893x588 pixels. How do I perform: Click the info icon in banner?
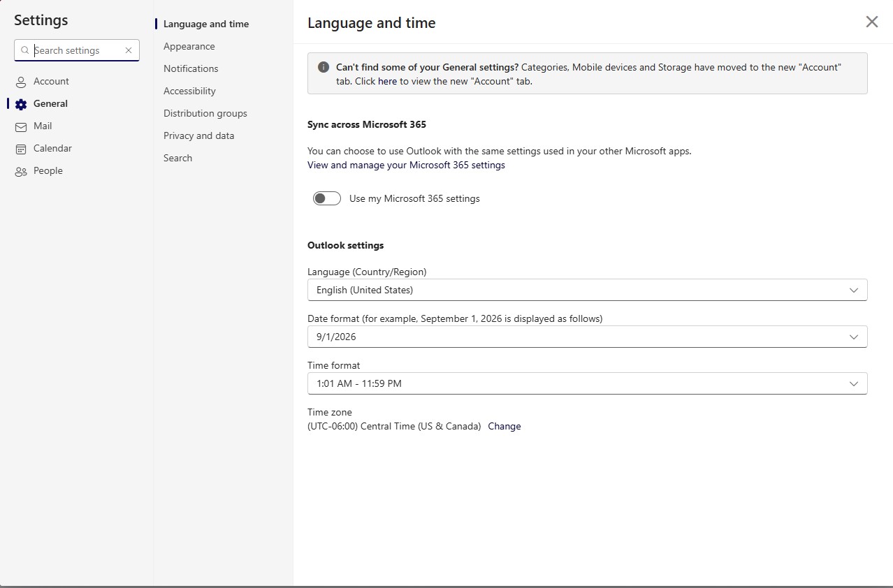click(x=324, y=67)
